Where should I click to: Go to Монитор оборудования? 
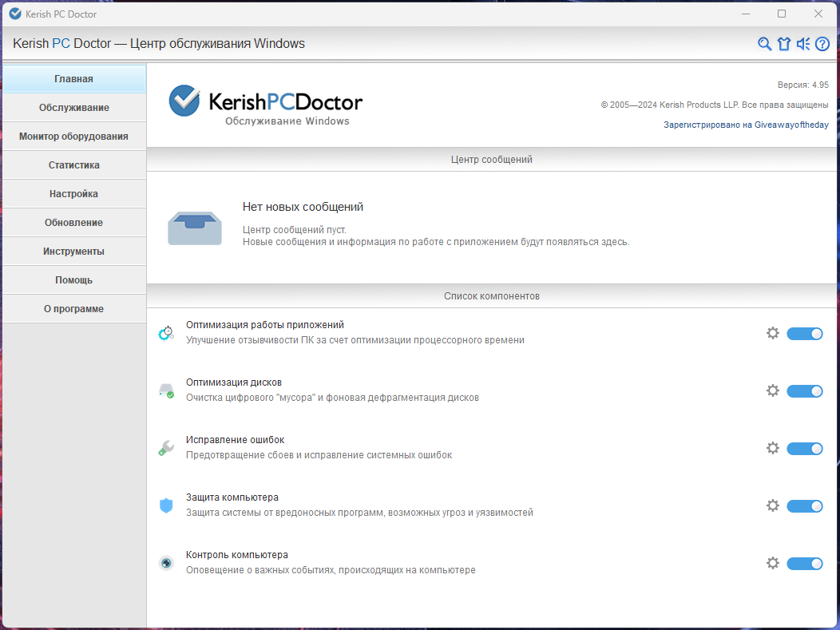(x=74, y=136)
